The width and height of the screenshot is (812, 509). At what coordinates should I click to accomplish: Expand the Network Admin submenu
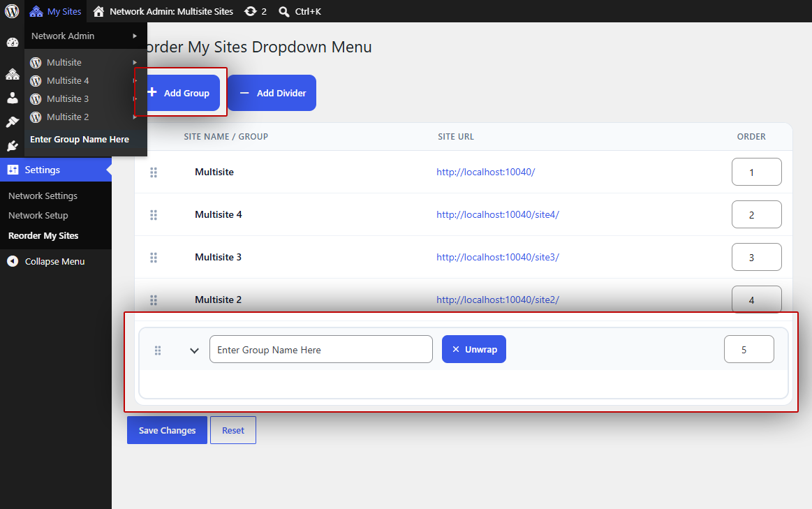coord(84,36)
